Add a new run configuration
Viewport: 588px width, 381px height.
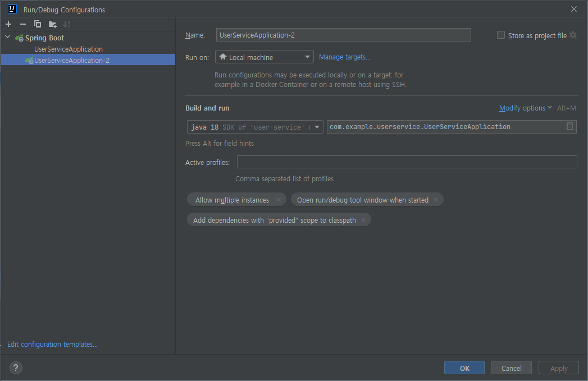click(8, 24)
